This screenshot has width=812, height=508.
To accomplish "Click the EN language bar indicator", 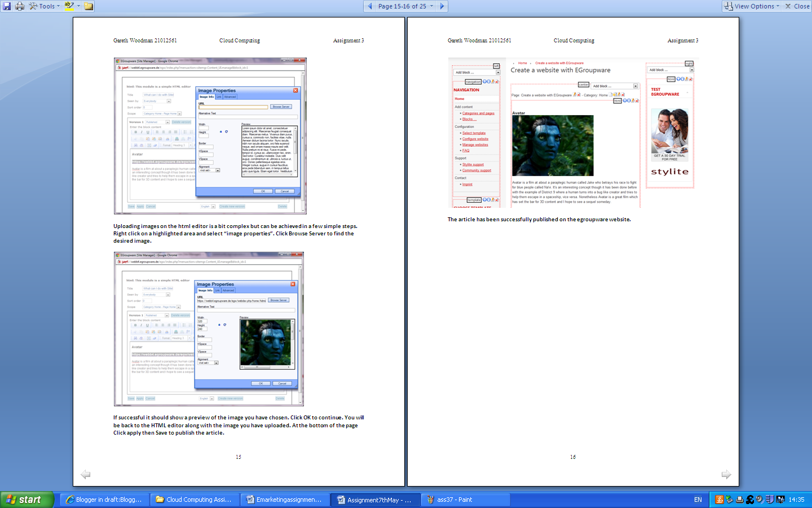I will [698, 500].
